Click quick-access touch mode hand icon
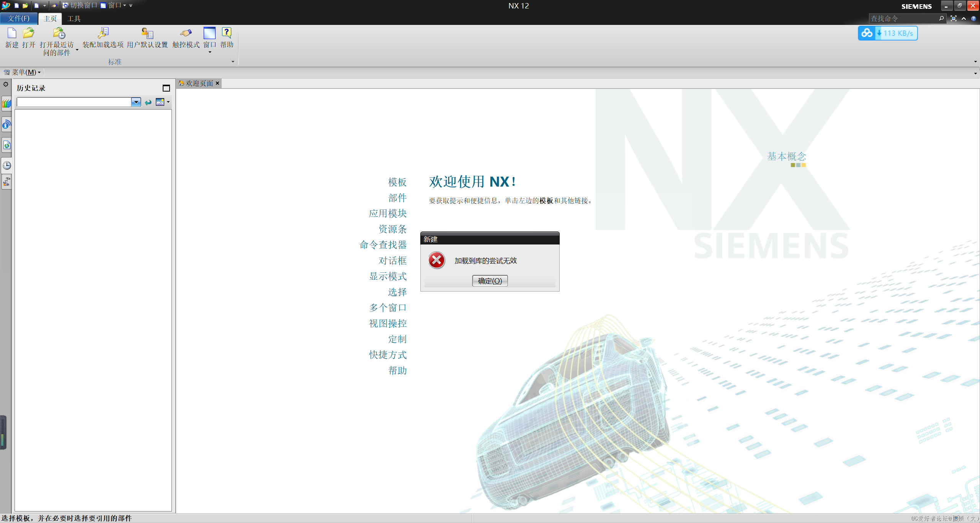 pyautogui.click(x=54, y=5)
